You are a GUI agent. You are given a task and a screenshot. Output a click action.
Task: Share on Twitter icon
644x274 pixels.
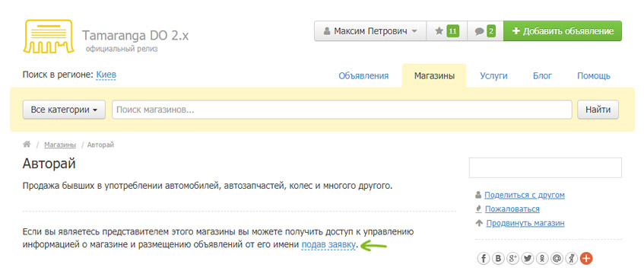click(528, 258)
